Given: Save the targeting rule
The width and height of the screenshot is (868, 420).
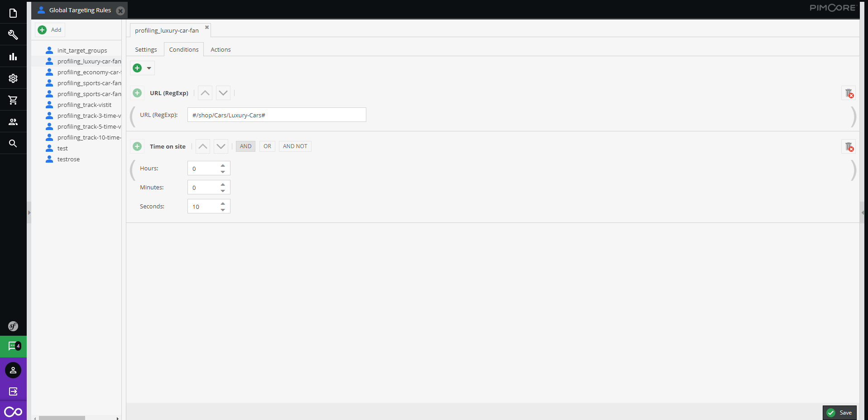Looking at the screenshot, I should click(839, 413).
